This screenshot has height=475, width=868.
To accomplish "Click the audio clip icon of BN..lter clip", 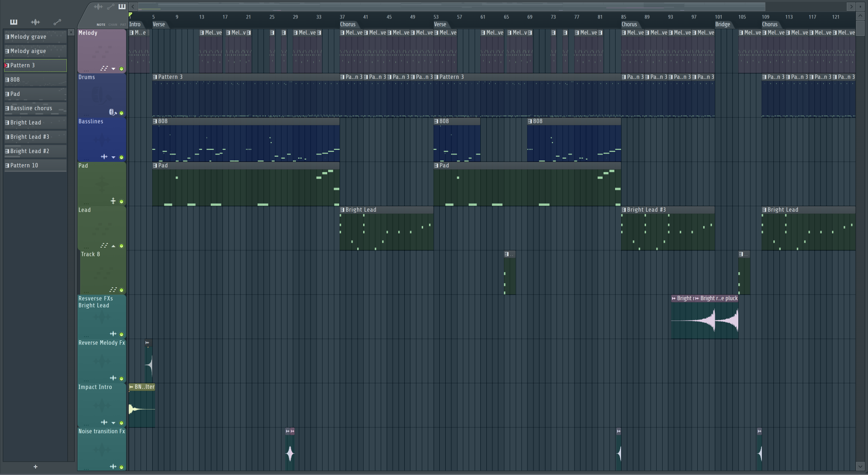I will click(x=132, y=387).
